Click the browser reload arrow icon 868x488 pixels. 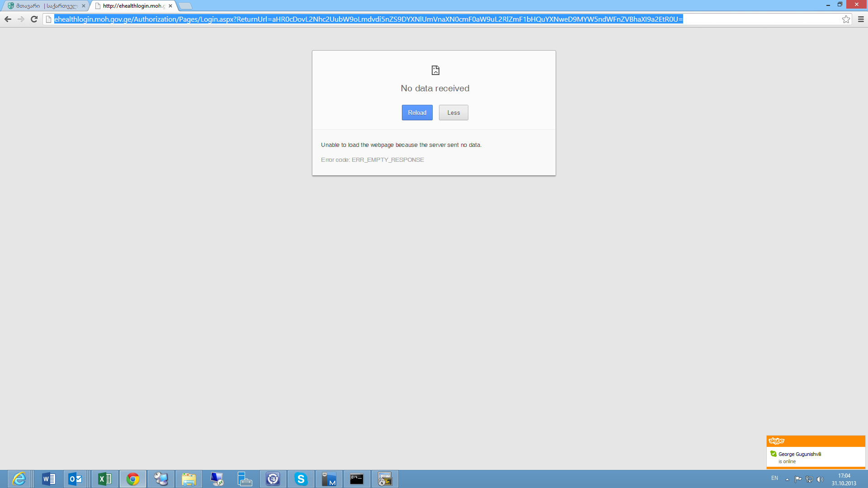(34, 19)
